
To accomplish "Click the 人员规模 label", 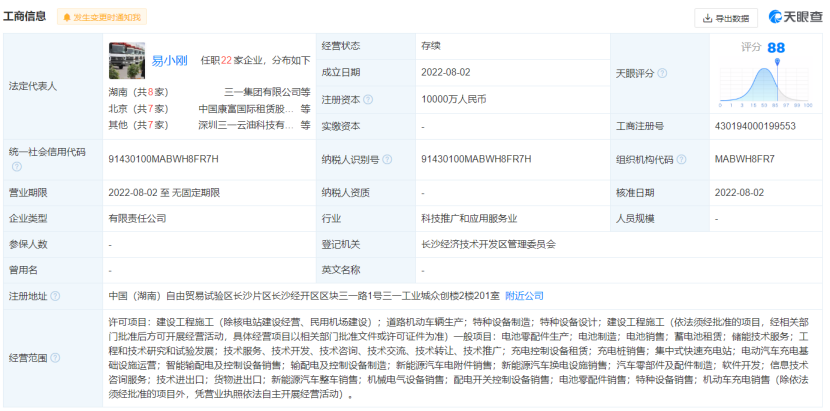I will (x=635, y=219).
